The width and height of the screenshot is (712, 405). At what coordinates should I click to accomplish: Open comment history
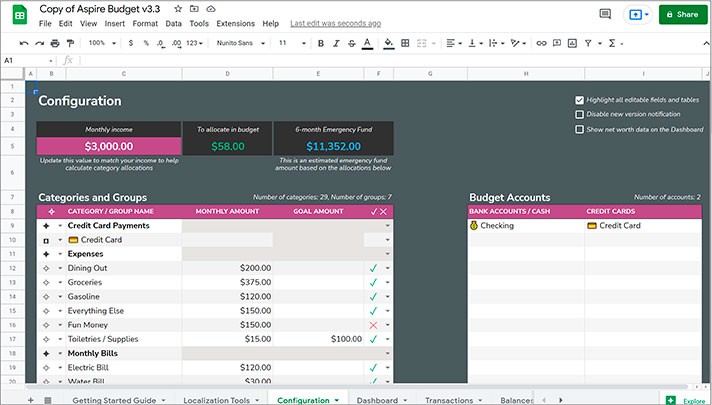pyautogui.click(x=605, y=14)
